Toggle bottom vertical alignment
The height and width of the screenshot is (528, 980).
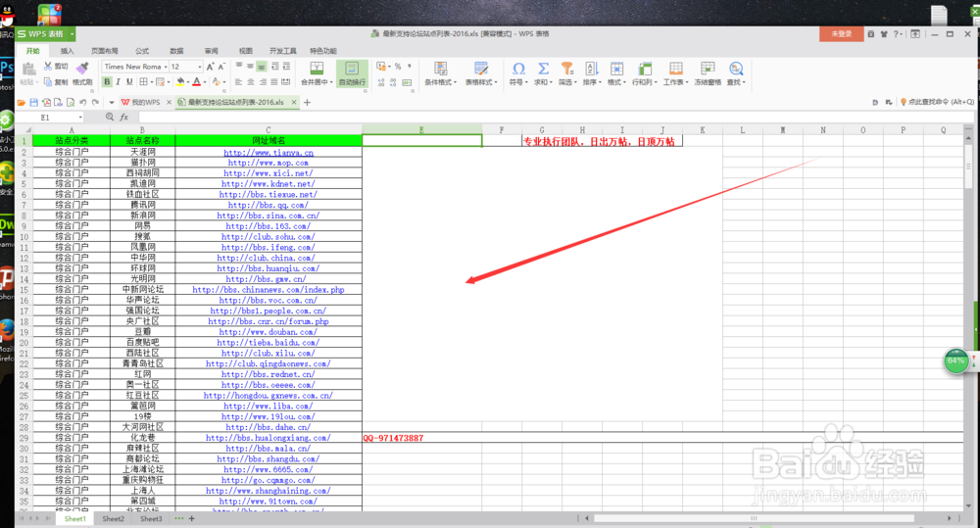262,67
